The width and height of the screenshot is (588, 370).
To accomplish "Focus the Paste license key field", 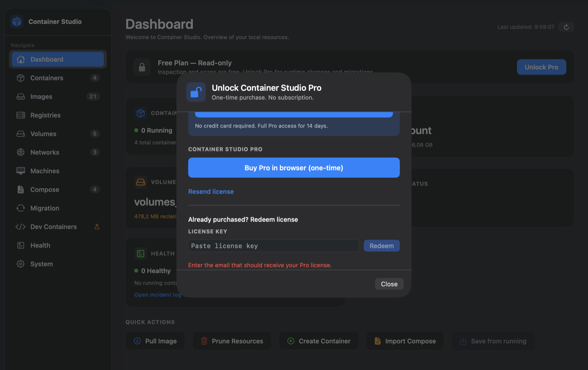I will coord(273,246).
